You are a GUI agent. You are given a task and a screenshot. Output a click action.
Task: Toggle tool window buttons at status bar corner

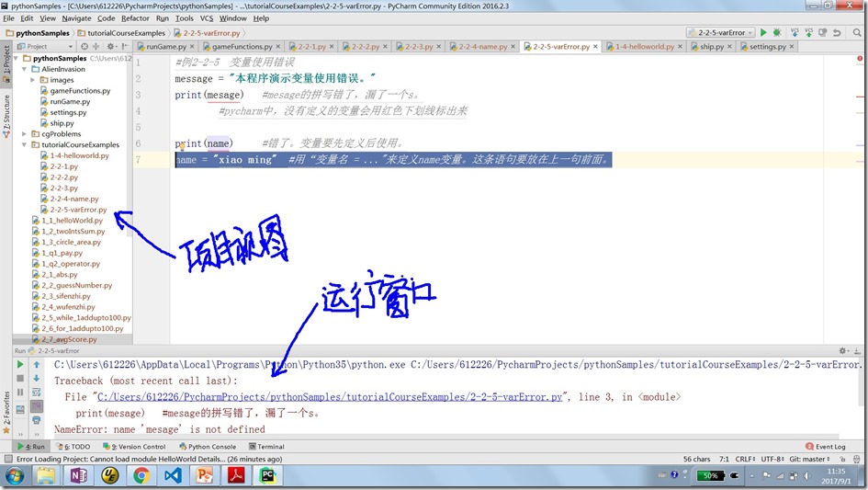pyautogui.click(x=8, y=459)
